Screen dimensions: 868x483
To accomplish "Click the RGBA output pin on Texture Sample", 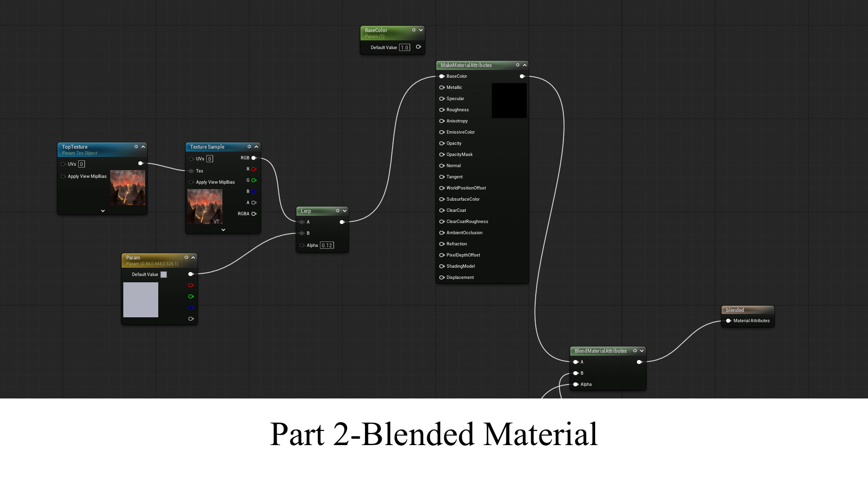I will coord(253,214).
